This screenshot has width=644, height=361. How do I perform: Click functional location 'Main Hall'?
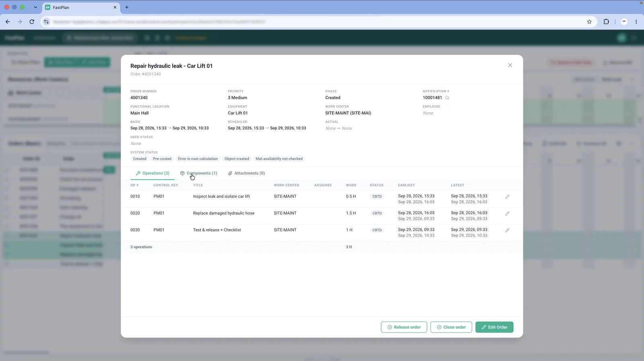click(x=140, y=113)
